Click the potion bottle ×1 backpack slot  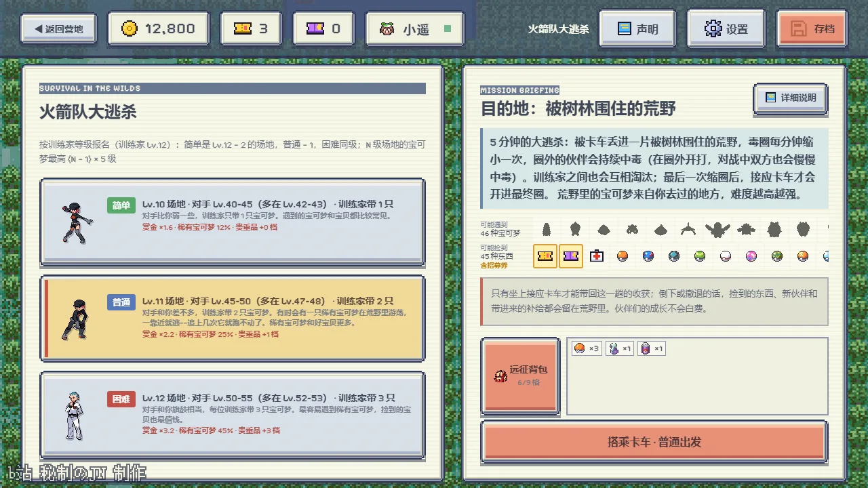pyautogui.click(x=620, y=348)
